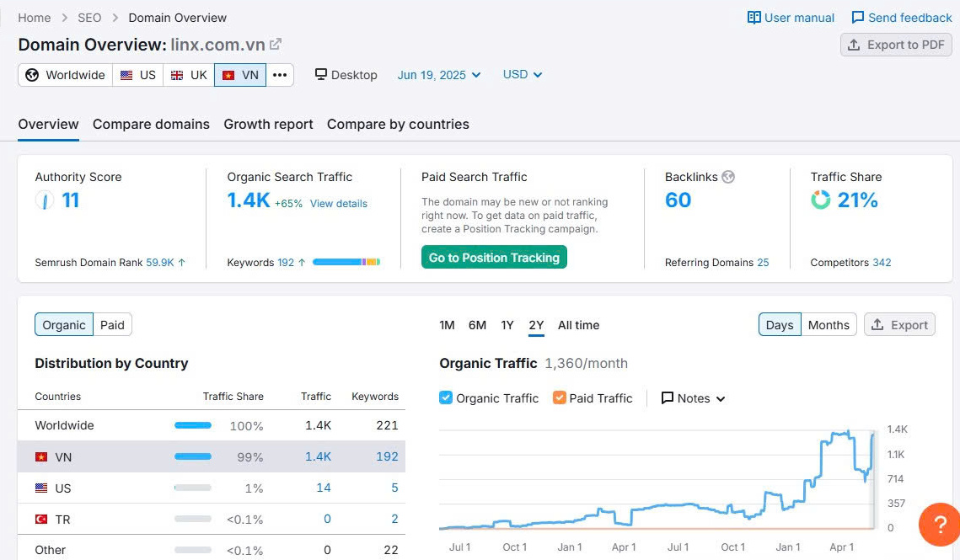Select Months chart granularity

(829, 325)
